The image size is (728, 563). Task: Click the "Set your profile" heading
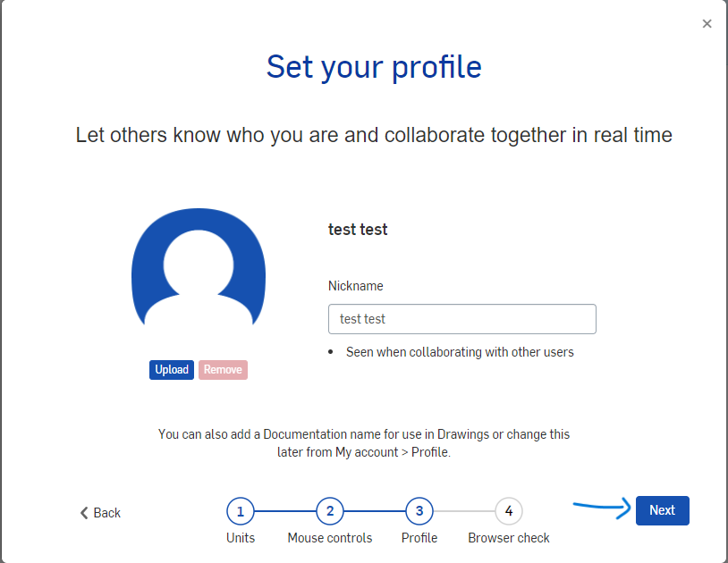pyautogui.click(x=374, y=67)
